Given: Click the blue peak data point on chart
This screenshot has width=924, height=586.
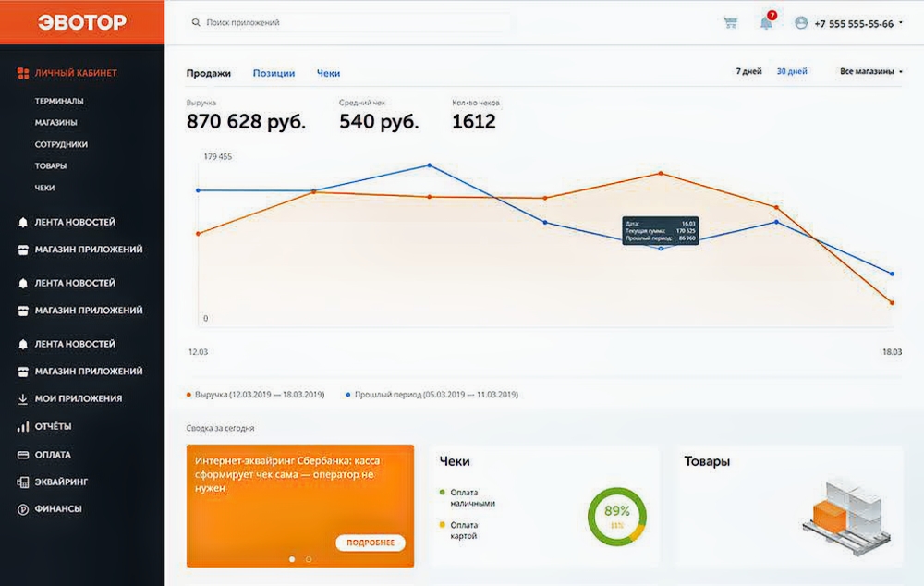Looking at the screenshot, I should 430,165.
